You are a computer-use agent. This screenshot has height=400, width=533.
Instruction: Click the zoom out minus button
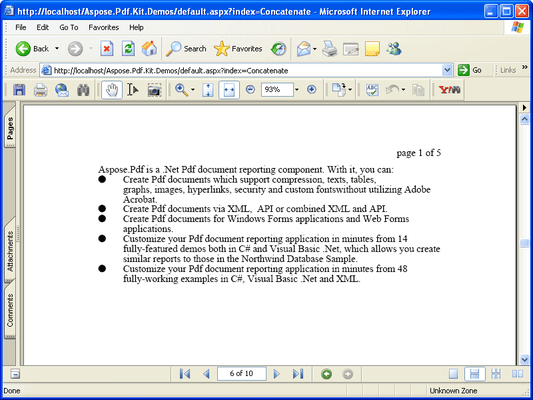click(x=250, y=89)
